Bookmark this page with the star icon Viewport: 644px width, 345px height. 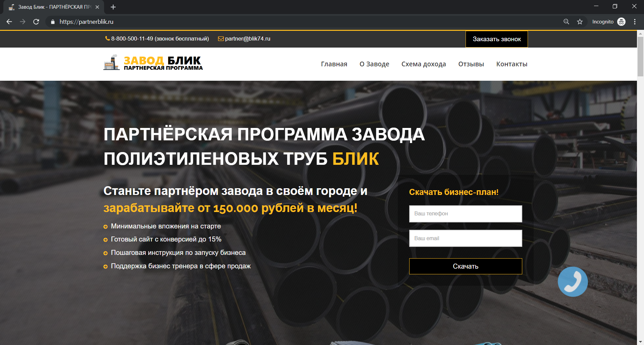(580, 22)
